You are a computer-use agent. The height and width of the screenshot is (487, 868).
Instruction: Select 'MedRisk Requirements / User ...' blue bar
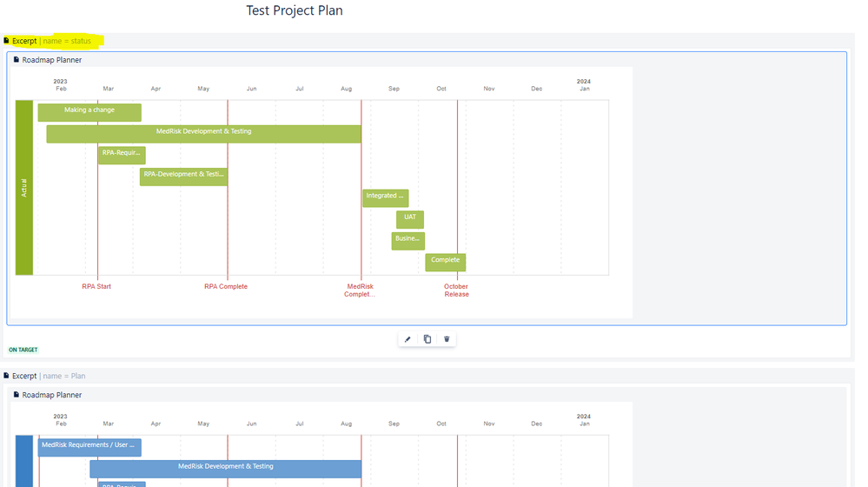pos(89,447)
